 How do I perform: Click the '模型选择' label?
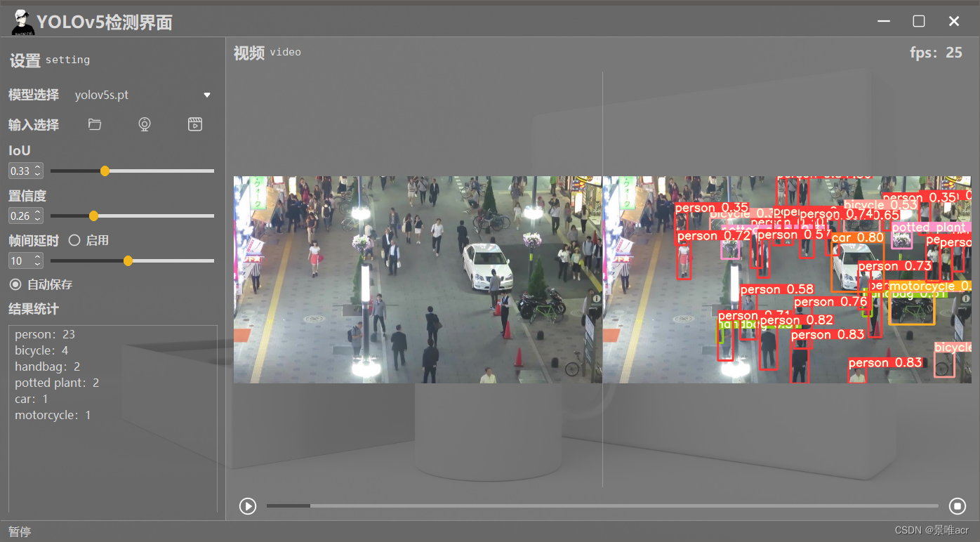[x=34, y=95]
